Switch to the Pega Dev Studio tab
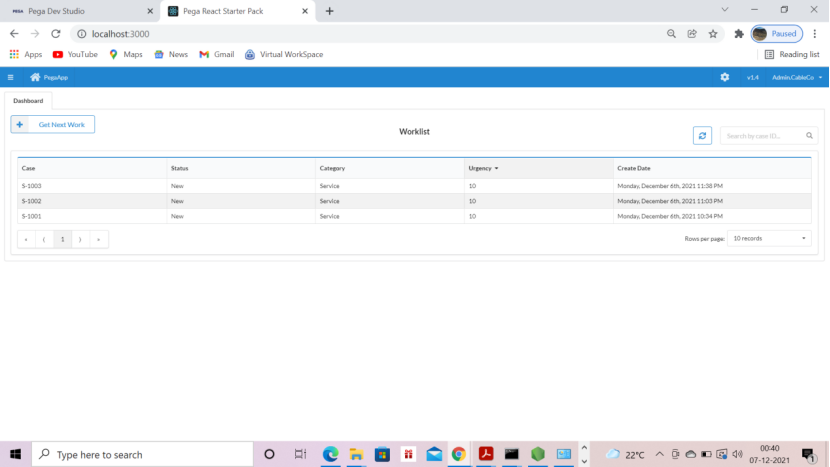 [x=79, y=11]
